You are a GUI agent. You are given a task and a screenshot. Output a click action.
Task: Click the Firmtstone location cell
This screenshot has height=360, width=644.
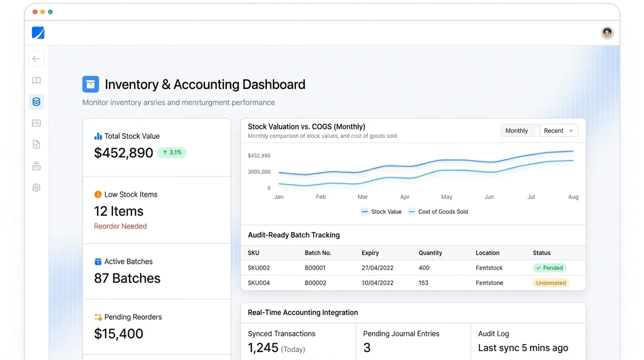(489, 283)
